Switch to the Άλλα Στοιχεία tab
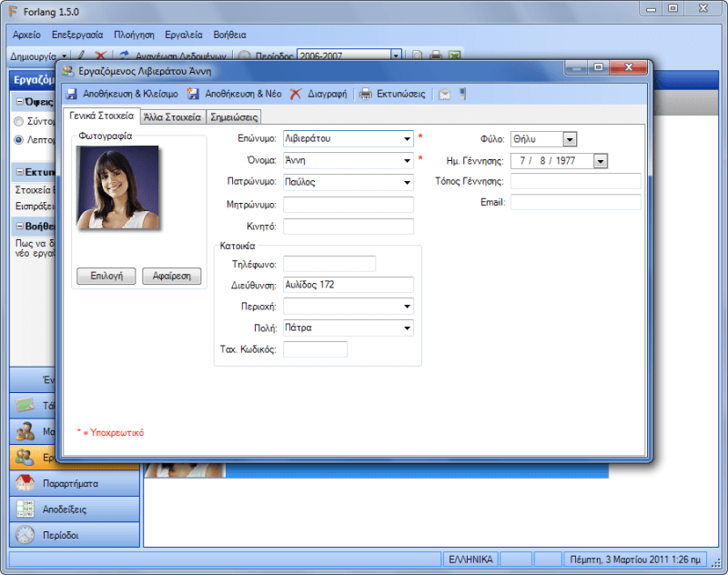The height and width of the screenshot is (575, 728). pyautogui.click(x=173, y=116)
